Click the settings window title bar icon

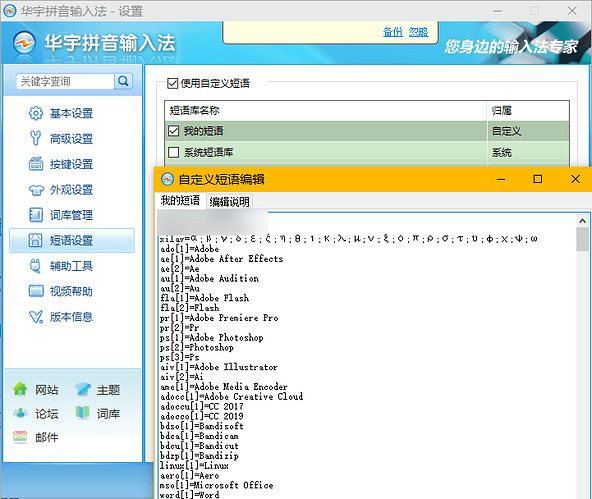10,11
